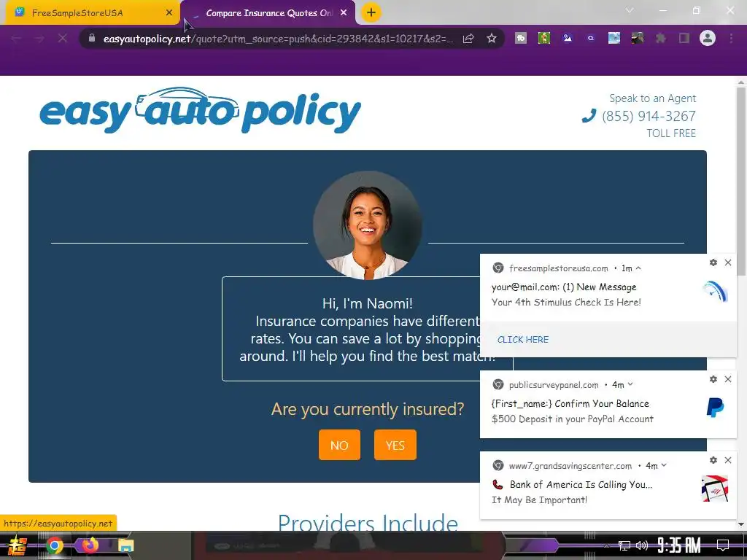Launch Firefox from the taskbar
The width and height of the screenshot is (747, 560).
[90, 545]
